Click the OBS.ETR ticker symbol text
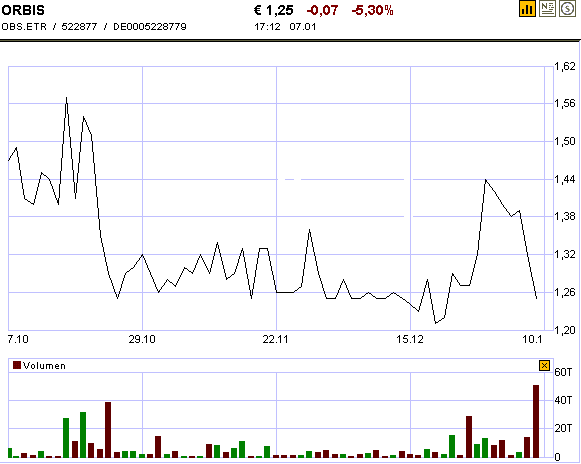 pos(24,27)
